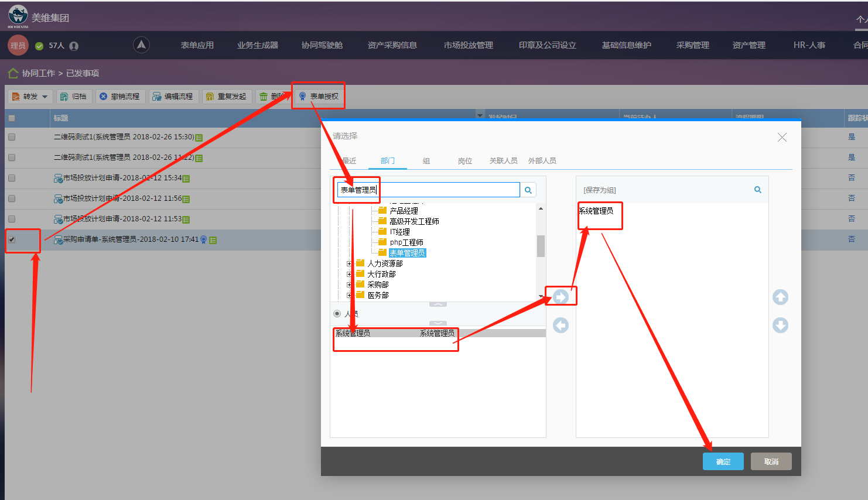Click the right arrow to add selected member
The image size is (868, 500).
pos(561,297)
